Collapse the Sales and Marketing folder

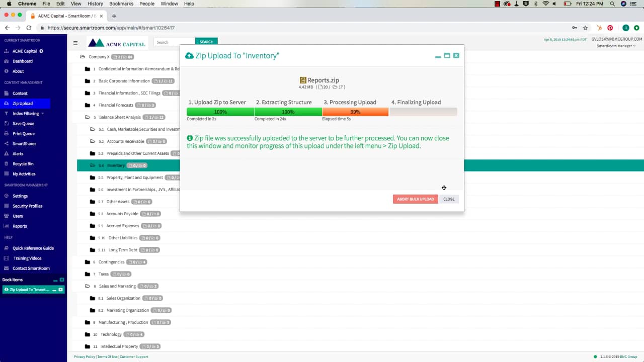point(88,286)
